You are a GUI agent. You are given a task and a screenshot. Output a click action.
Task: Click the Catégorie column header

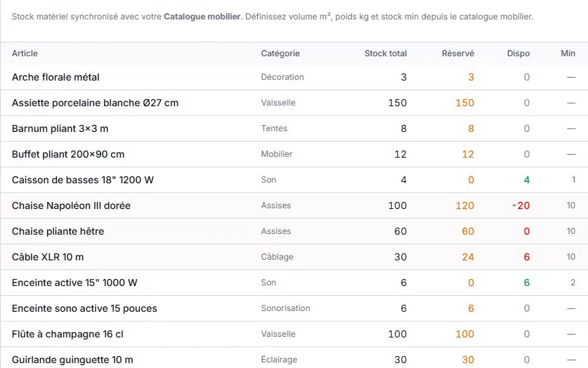tap(280, 53)
